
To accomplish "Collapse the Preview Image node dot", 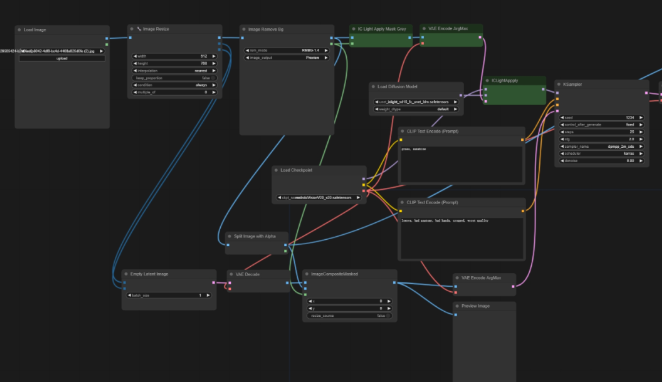I will click(457, 306).
